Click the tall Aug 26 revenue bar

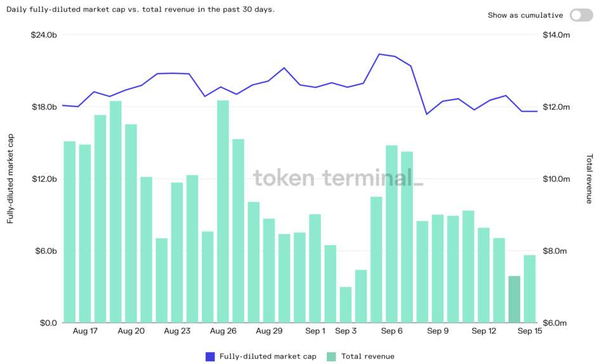click(223, 211)
